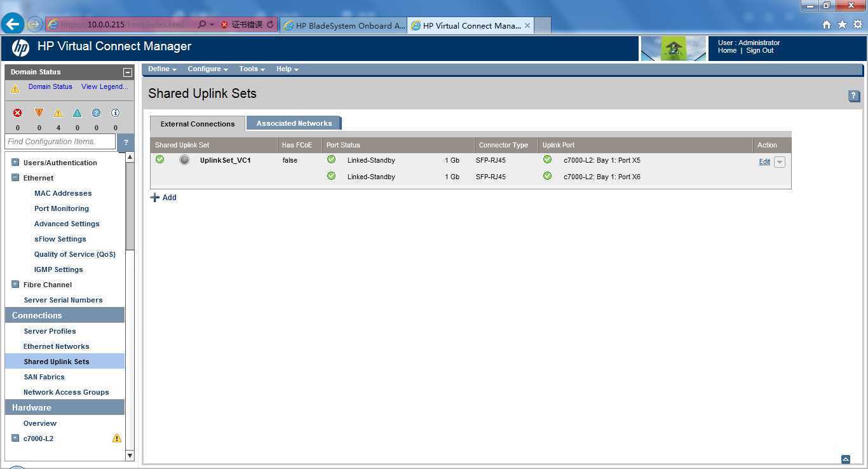Open Ethernet Networks item
This screenshot has width=868, height=469.
click(x=56, y=346)
